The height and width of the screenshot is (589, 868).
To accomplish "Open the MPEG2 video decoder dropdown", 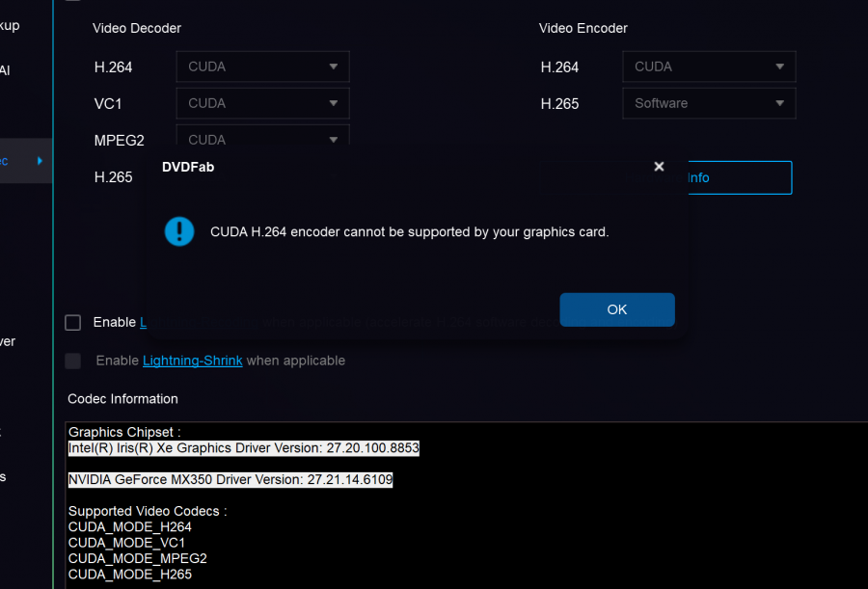I will 263,136.
